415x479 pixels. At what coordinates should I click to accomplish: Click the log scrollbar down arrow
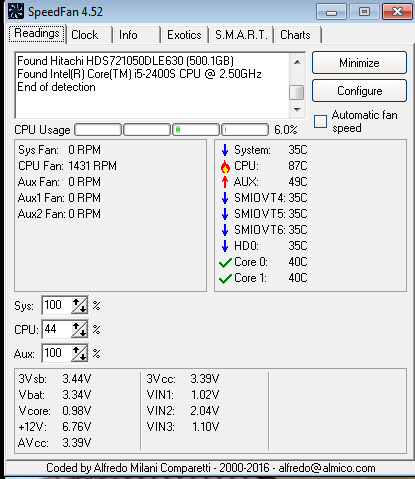click(x=297, y=109)
